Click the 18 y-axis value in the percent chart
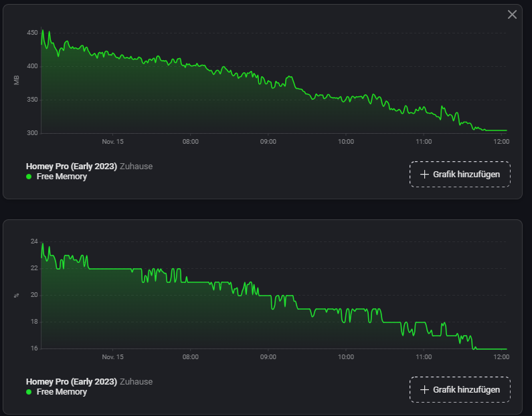The height and width of the screenshot is (416, 532). 34,322
